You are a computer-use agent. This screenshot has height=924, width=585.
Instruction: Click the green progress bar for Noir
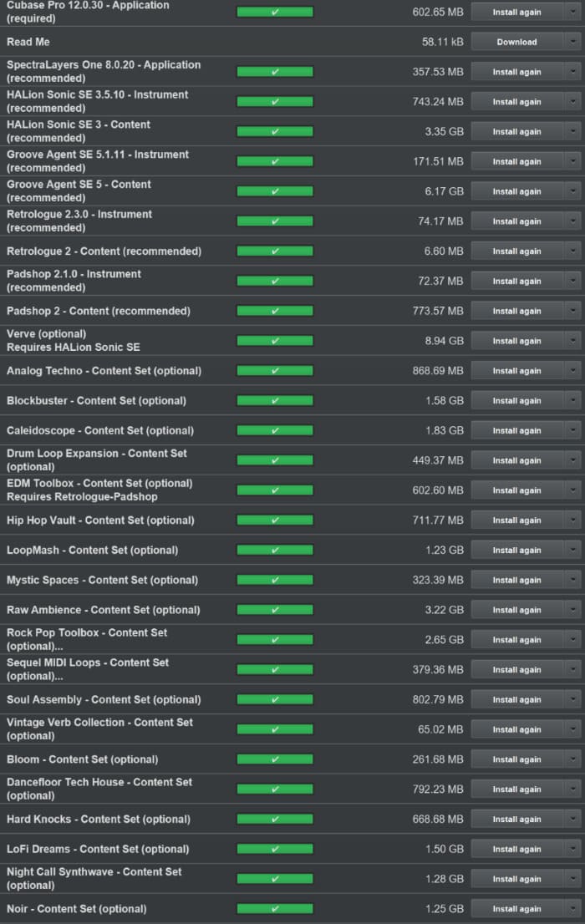point(275,909)
